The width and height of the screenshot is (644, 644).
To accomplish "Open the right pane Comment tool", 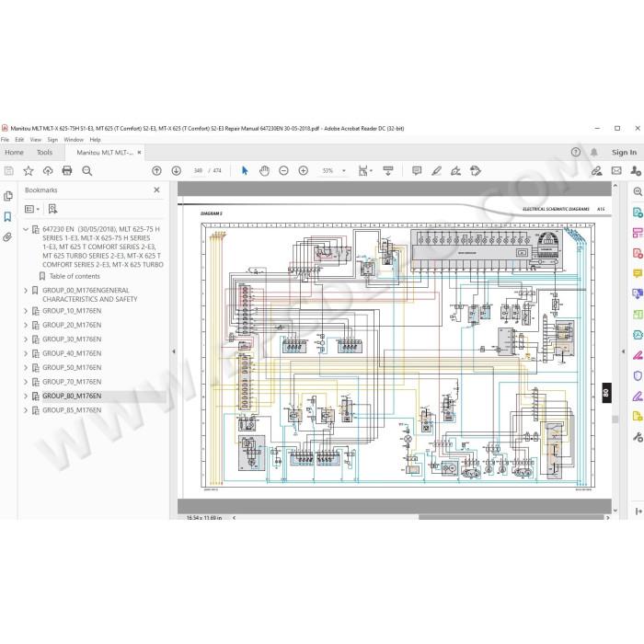I will [638, 273].
